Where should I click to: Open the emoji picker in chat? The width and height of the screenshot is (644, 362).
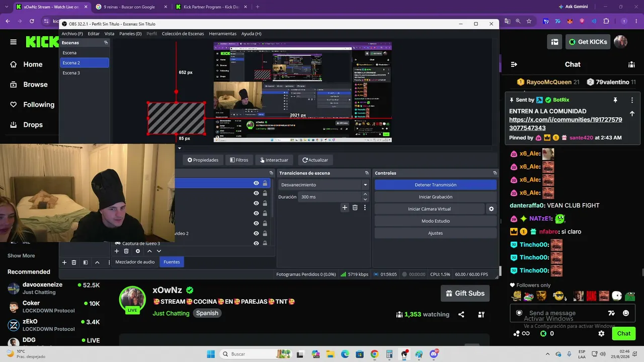(625, 313)
